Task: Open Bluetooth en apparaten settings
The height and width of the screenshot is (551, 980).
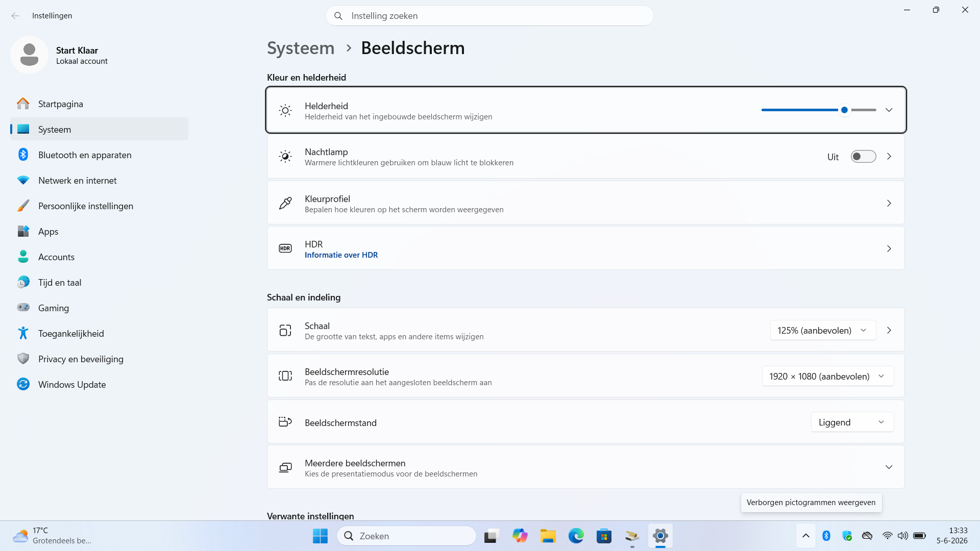Action: click(99, 155)
